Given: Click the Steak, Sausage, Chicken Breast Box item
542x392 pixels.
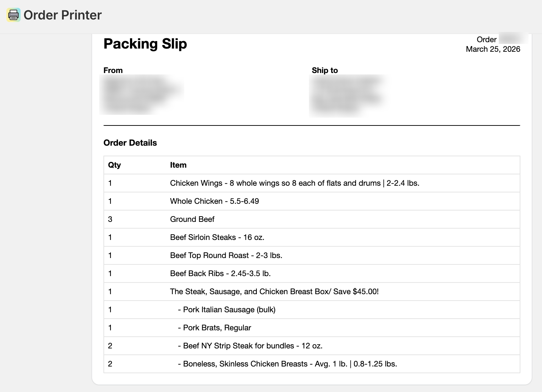Looking at the screenshot, I should coord(274,292).
